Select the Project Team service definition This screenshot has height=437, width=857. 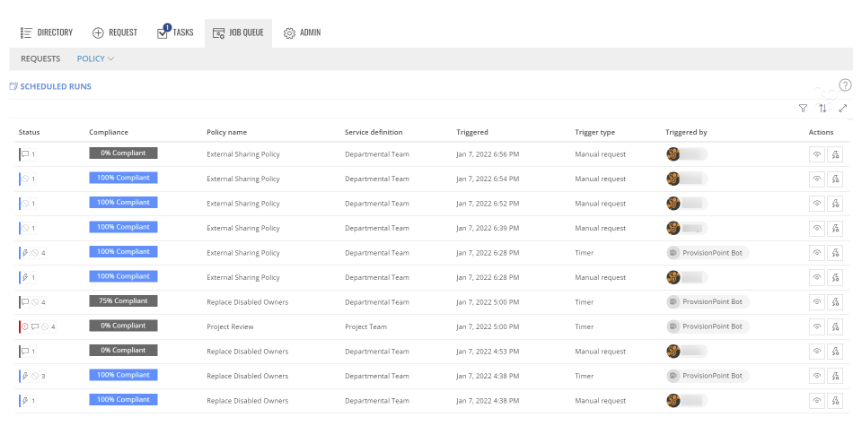(x=366, y=327)
